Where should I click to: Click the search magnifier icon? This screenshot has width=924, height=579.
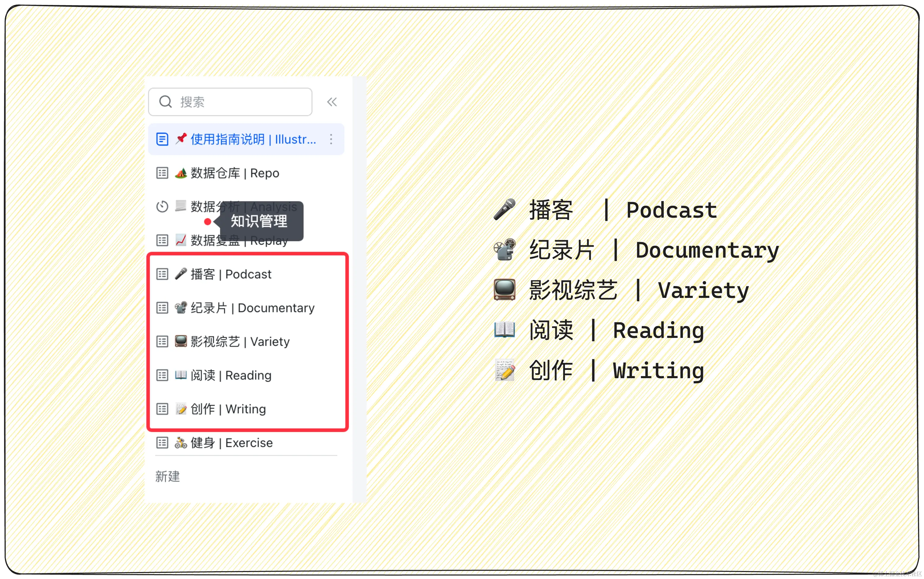[x=165, y=102]
